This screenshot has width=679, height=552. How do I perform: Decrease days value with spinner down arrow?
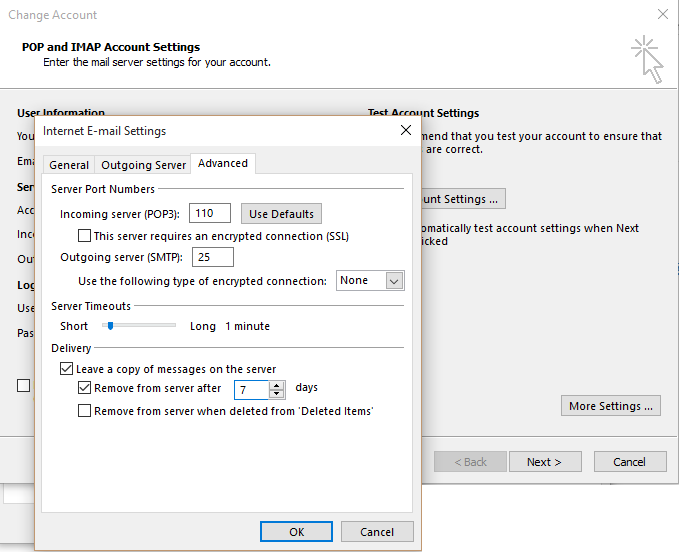[277, 395]
